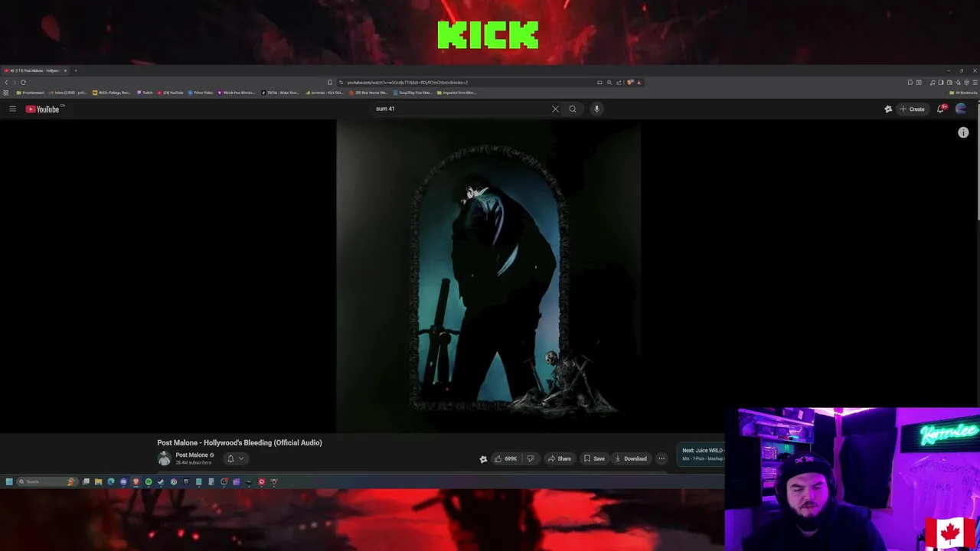Screen dimensions: 980x551
Task: Click the share icon in address bar
Action: coord(619,82)
